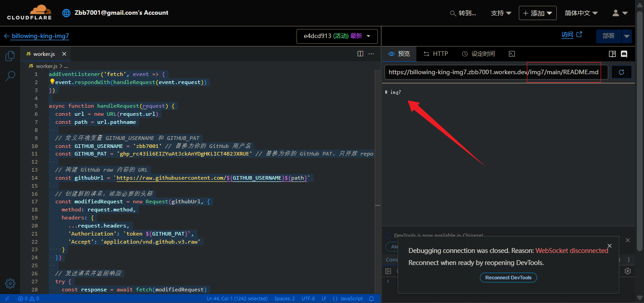The image size is (644, 303).
Task: Change encoding via UTF-8 status item
Action: click(308, 299)
